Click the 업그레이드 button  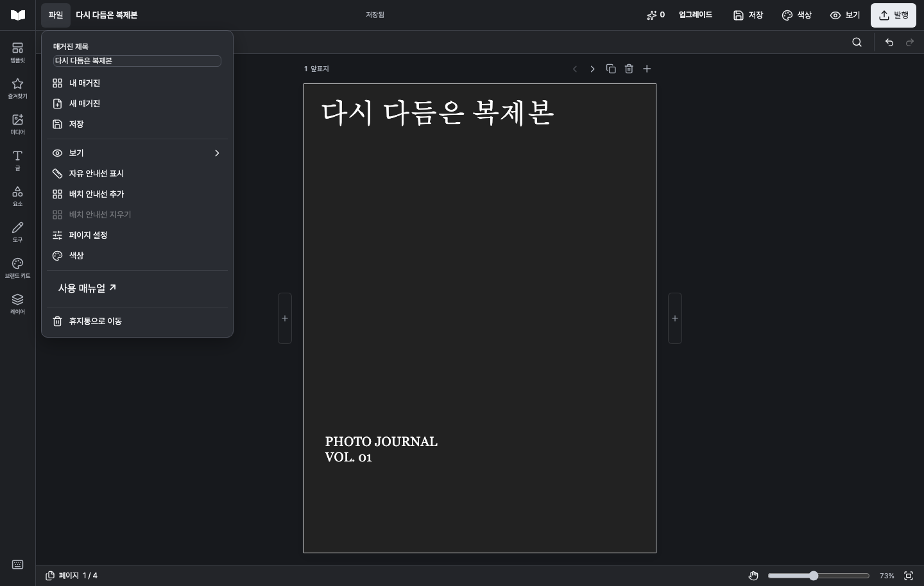click(x=696, y=15)
